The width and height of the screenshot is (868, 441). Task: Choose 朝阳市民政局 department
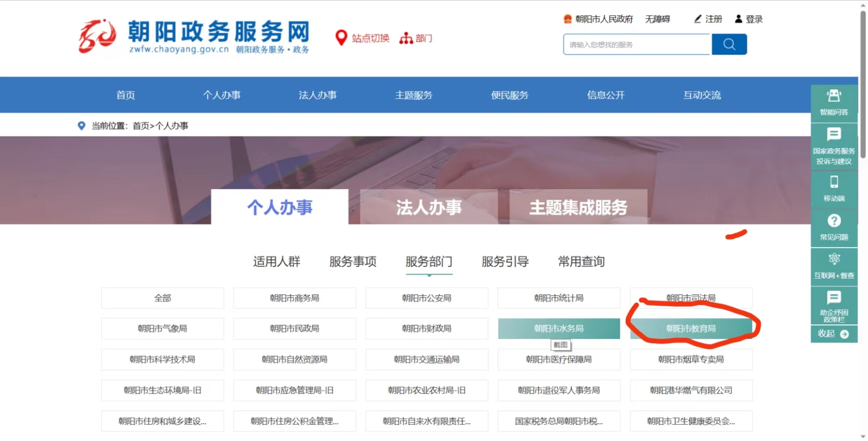[x=295, y=329]
